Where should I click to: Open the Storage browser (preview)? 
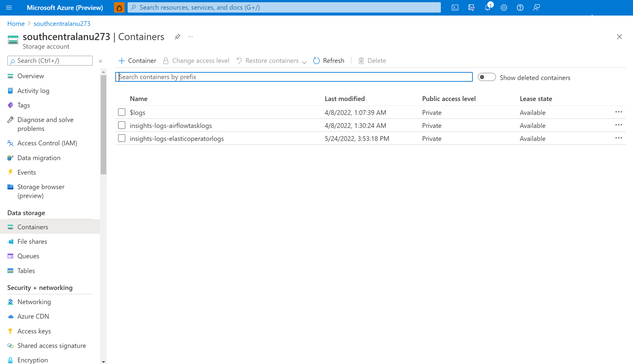tap(41, 187)
